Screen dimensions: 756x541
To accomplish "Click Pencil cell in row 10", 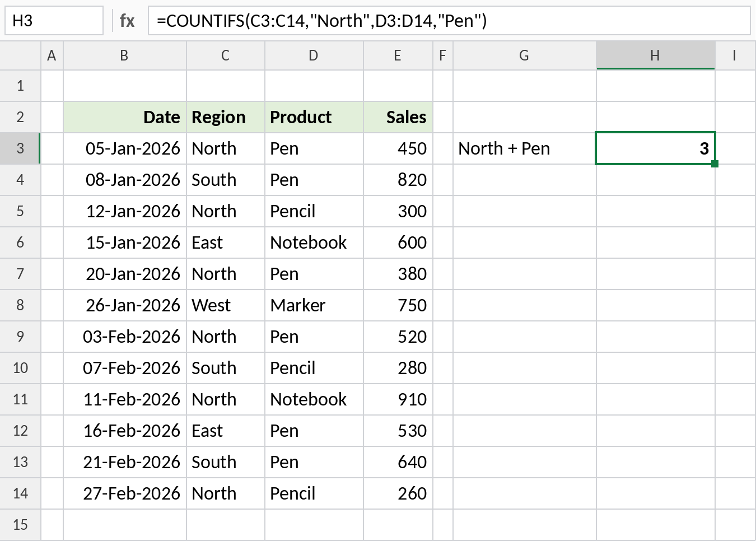I will tap(314, 368).
